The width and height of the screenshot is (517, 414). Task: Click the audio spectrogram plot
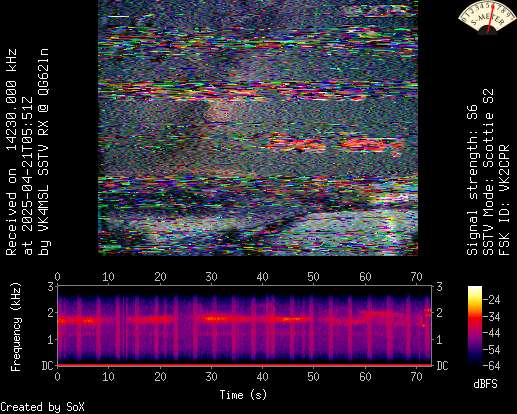[245, 325]
